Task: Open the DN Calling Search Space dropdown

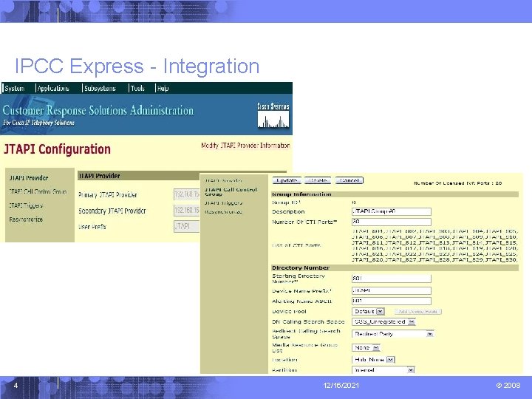Action: coord(383,321)
